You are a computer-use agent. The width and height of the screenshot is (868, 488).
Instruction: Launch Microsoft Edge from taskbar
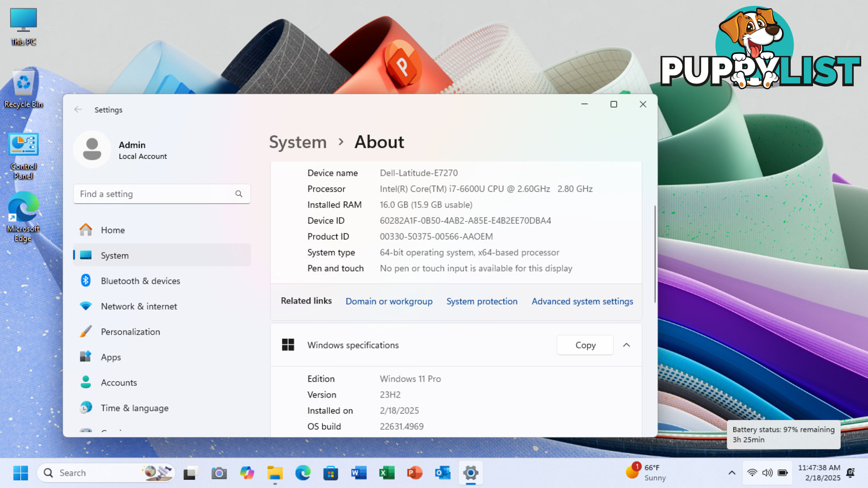[303, 472]
